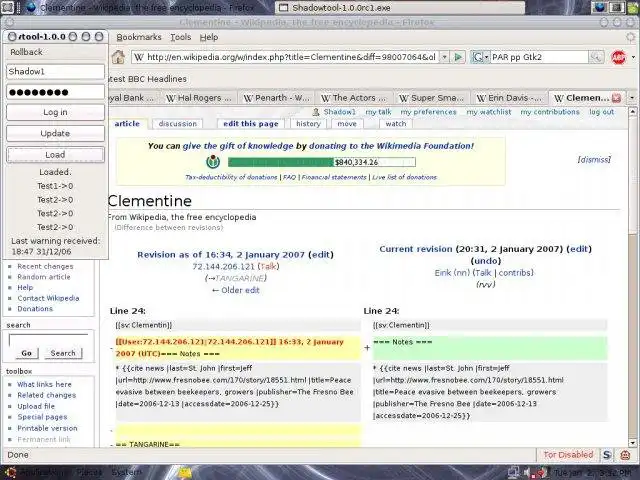Click the Shadow1 username field
The height and width of the screenshot is (480, 640).
(56, 71)
